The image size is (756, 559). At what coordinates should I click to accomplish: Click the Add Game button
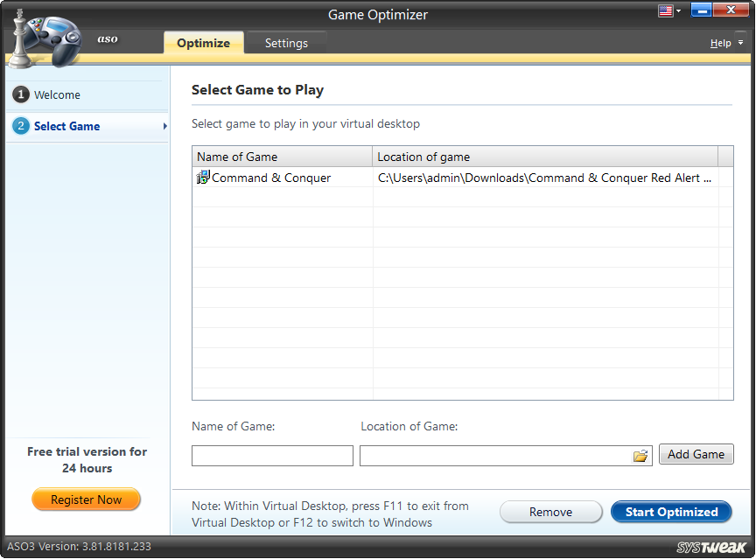point(696,454)
